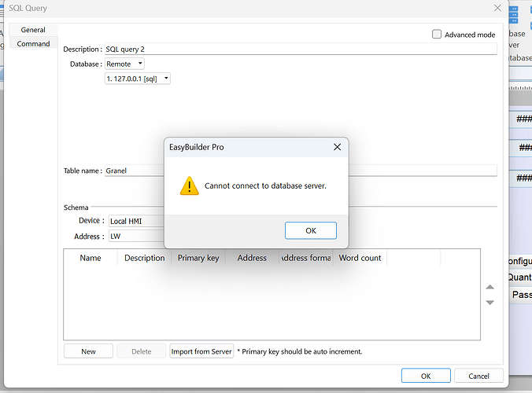Open the 127.0.0.1 [sql] server dropdown
532x393 pixels.
point(138,79)
